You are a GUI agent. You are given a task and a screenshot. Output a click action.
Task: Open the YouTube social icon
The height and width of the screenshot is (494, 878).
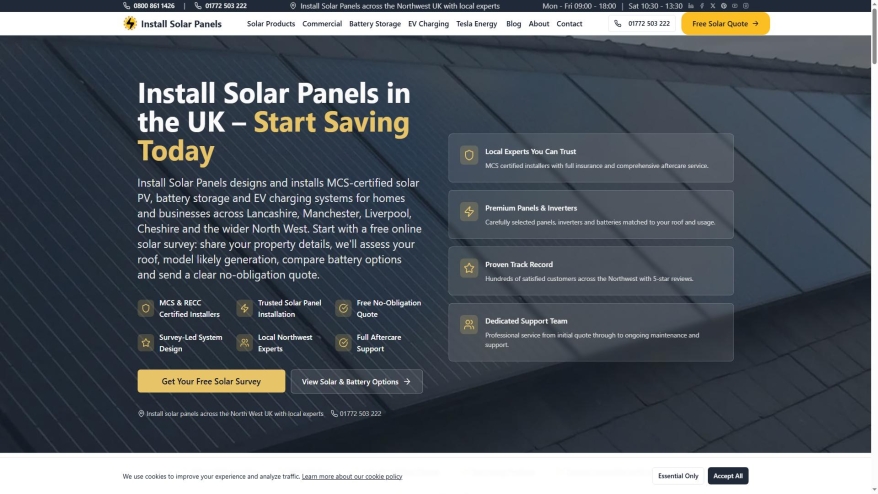(735, 6)
